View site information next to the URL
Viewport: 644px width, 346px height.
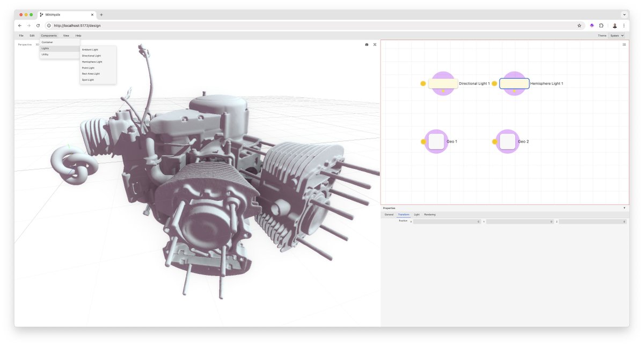(x=49, y=25)
